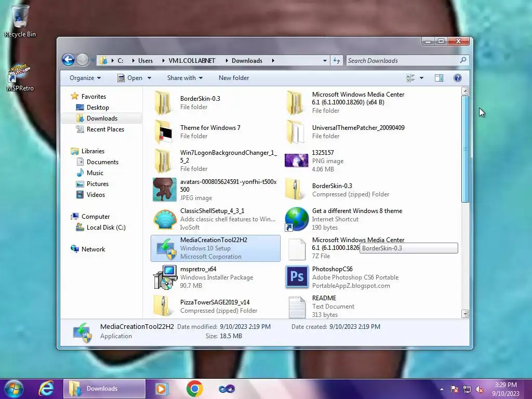Click the Action Center flag tray icon
Viewport: 532px width, 399px height.
coord(455,389)
